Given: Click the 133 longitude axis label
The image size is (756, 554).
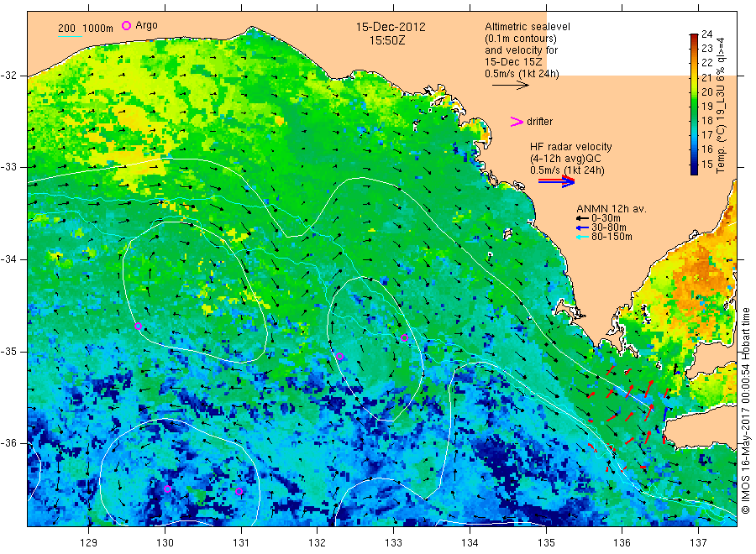Looking at the screenshot, I should pos(393,543).
